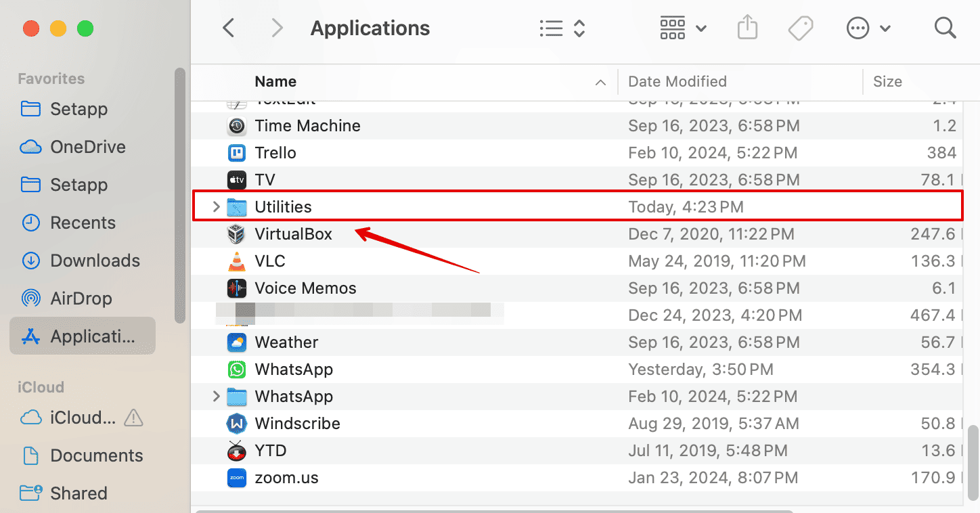Select the VLC traffic cone icon
980x513 pixels.
tap(236, 261)
